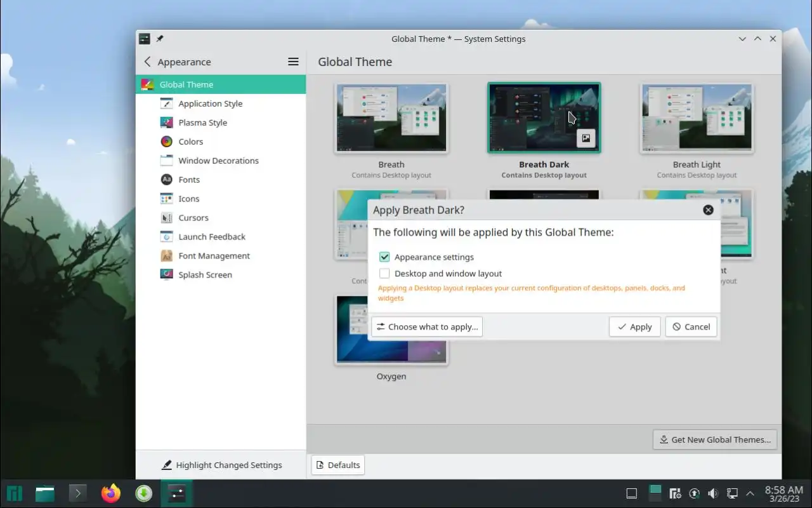Select the Oxygen theme thumbnail
The width and height of the screenshot is (812, 508).
click(x=391, y=330)
